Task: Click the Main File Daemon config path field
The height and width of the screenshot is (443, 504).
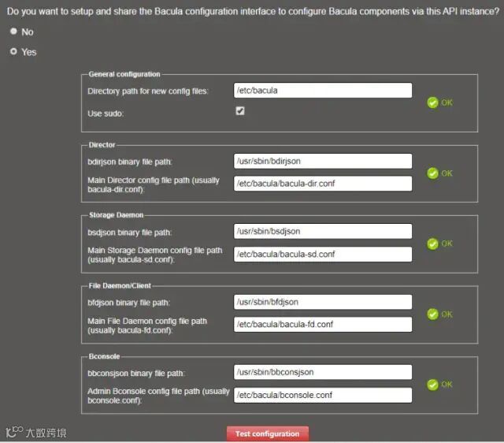Action: (323, 324)
